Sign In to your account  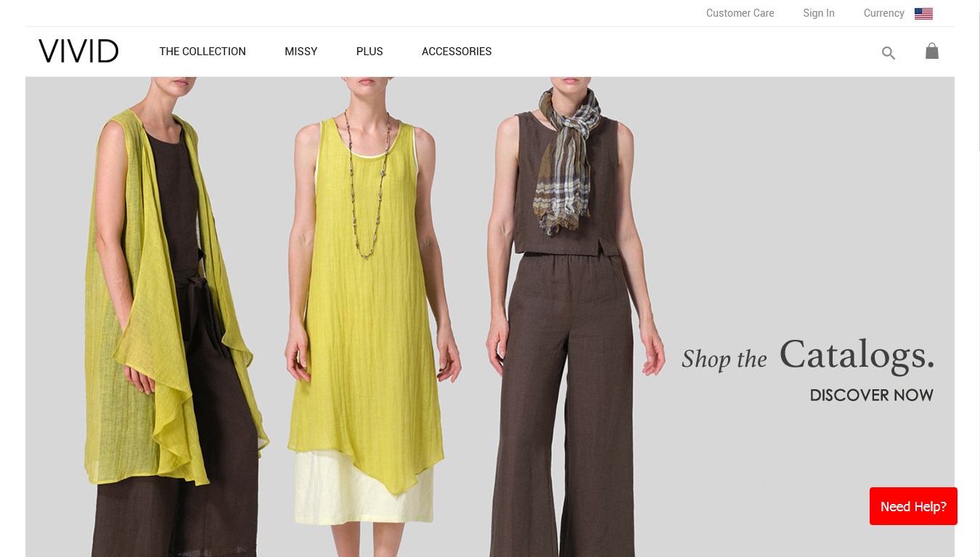[819, 13]
